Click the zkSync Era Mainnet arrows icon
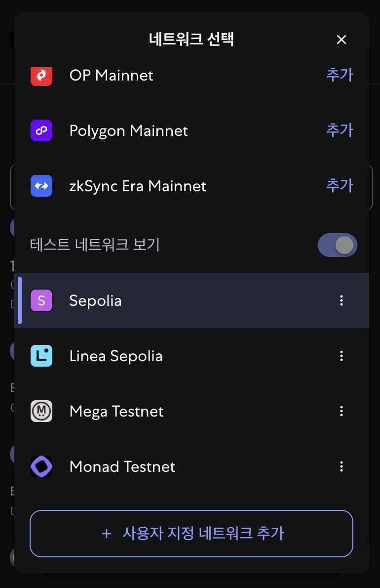This screenshot has height=588, width=380. [41, 186]
